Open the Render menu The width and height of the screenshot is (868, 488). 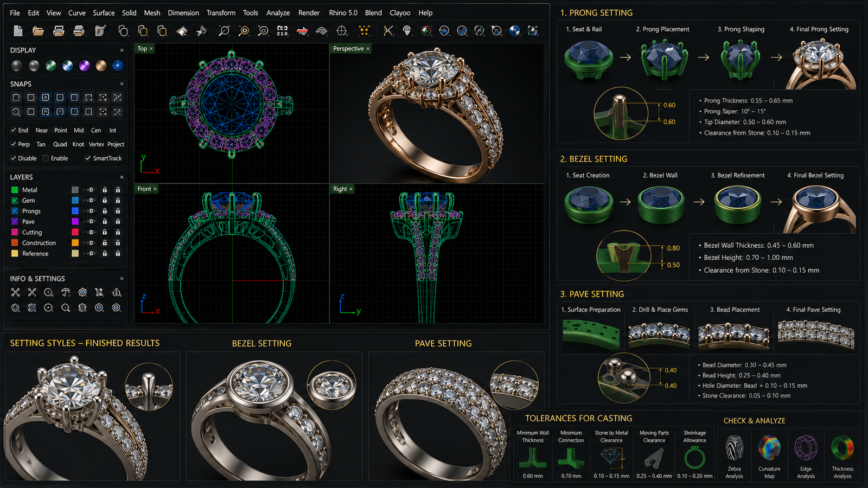(x=309, y=12)
